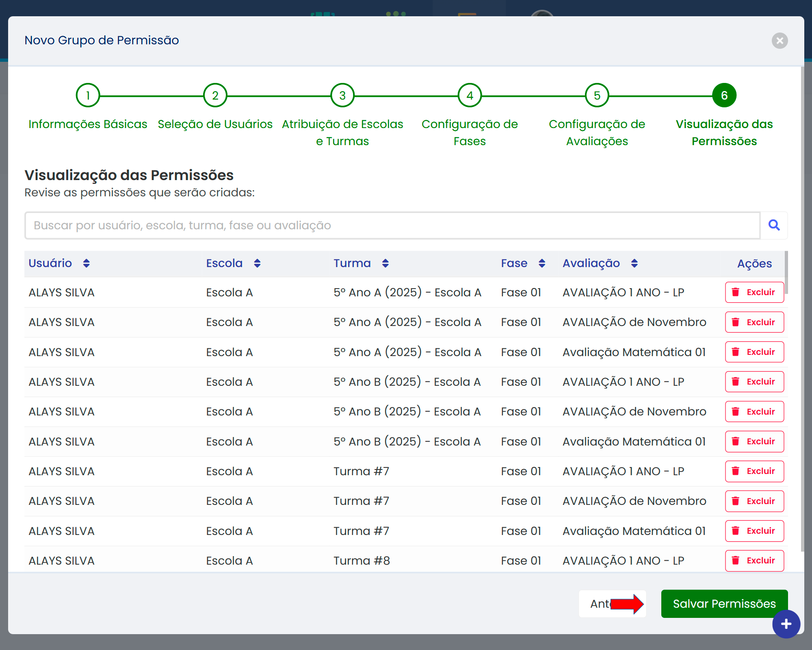The height and width of the screenshot is (650, 812).
Task: Open step 4 Configuração de Fases
Action: point(470,96)
